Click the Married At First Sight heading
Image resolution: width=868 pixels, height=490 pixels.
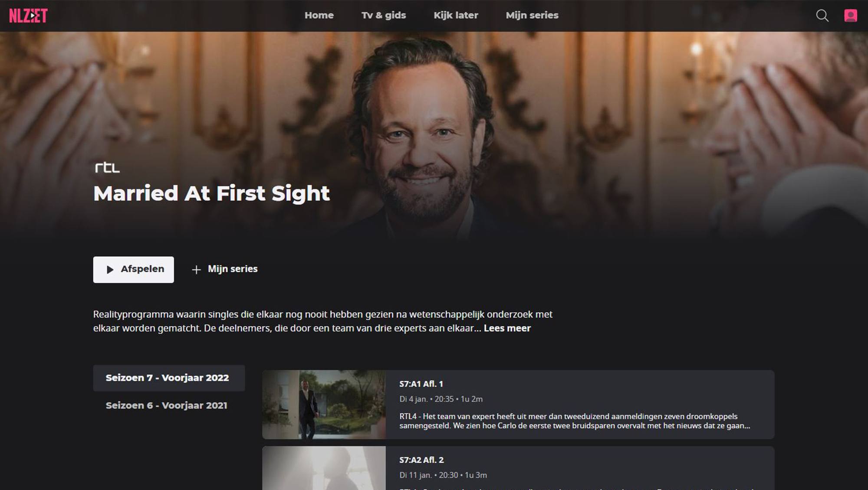[211, 193]
